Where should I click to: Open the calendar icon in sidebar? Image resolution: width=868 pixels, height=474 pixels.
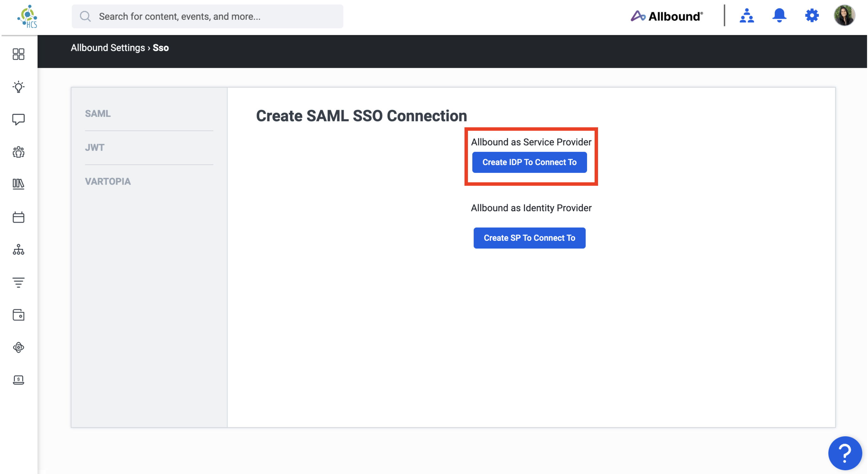[x=19, y=217]
